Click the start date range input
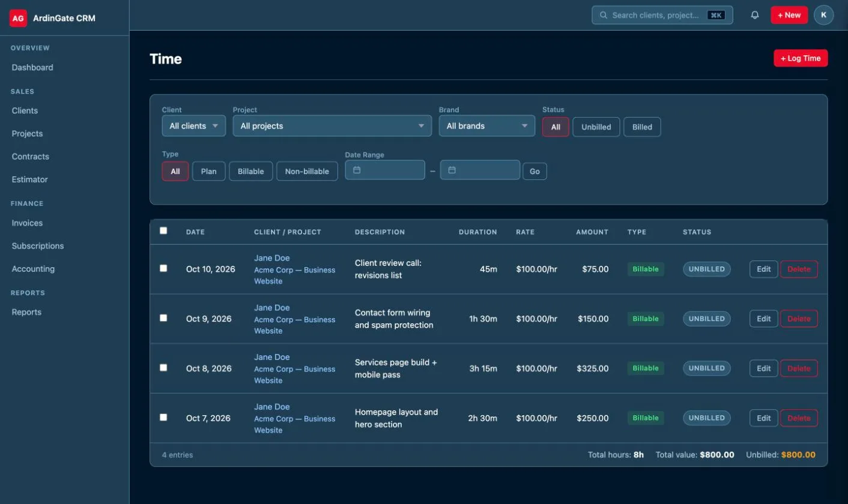848x504 pixels. [385, 170]
